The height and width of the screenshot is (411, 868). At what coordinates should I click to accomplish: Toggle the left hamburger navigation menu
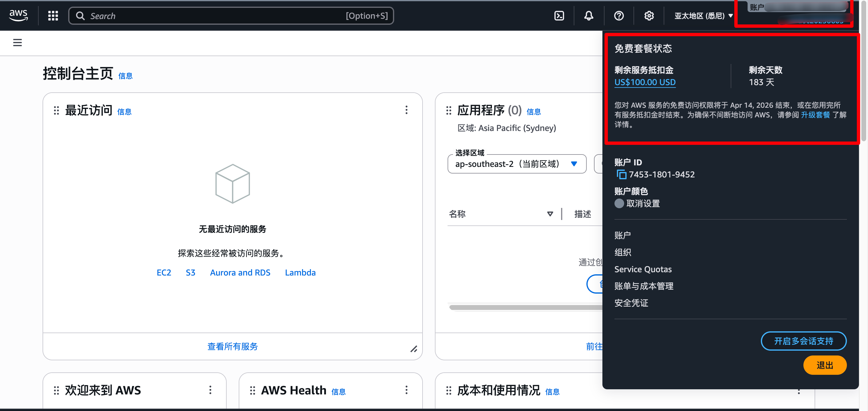(x=17, y=43)
